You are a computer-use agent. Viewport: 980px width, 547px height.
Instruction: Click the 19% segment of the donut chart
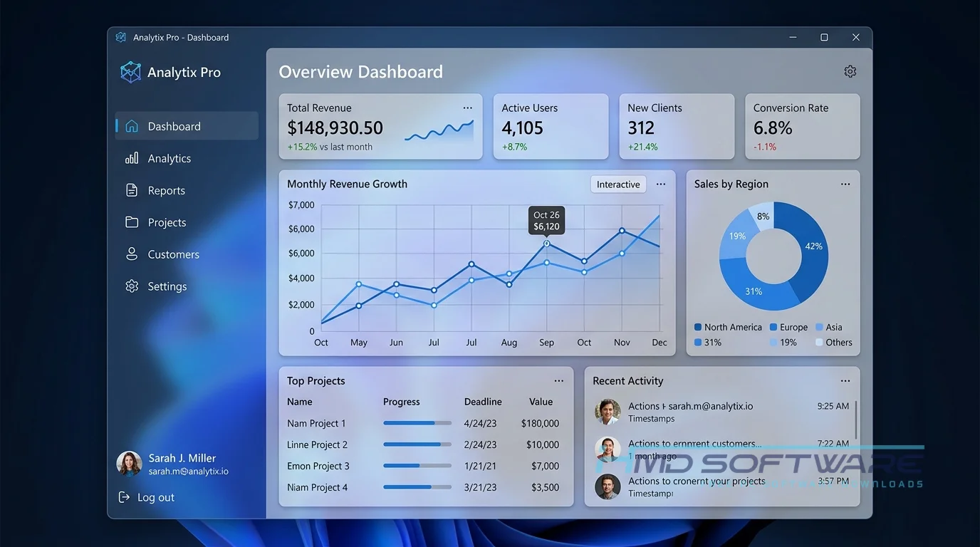[x=736, y=236]
